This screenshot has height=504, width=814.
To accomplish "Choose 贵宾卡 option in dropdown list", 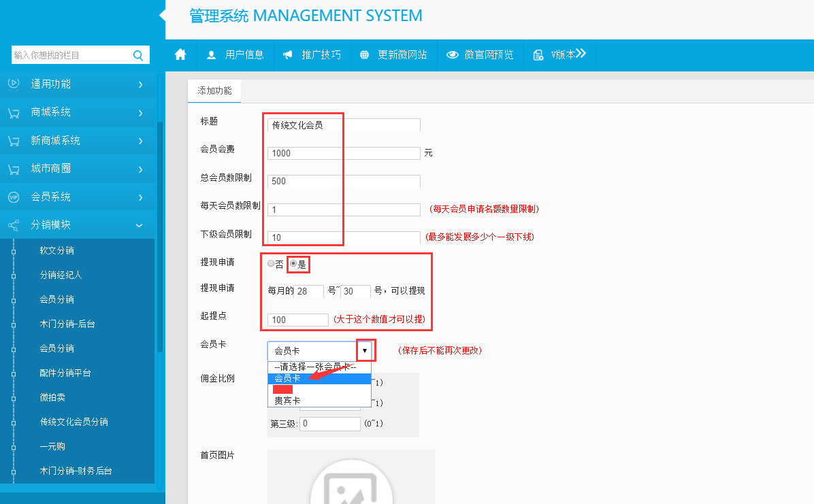I will pos(319,401).
